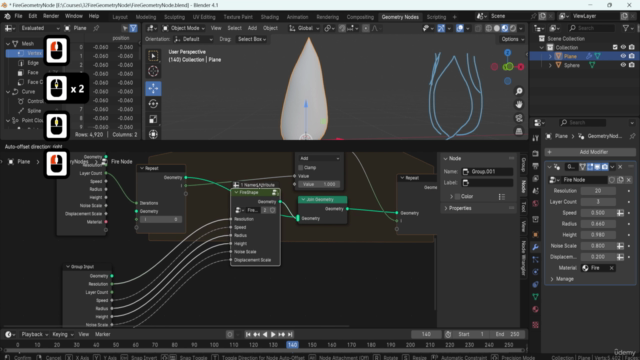Remove the Fire material with X
640x360 pixels.
(x=611, y=268)
